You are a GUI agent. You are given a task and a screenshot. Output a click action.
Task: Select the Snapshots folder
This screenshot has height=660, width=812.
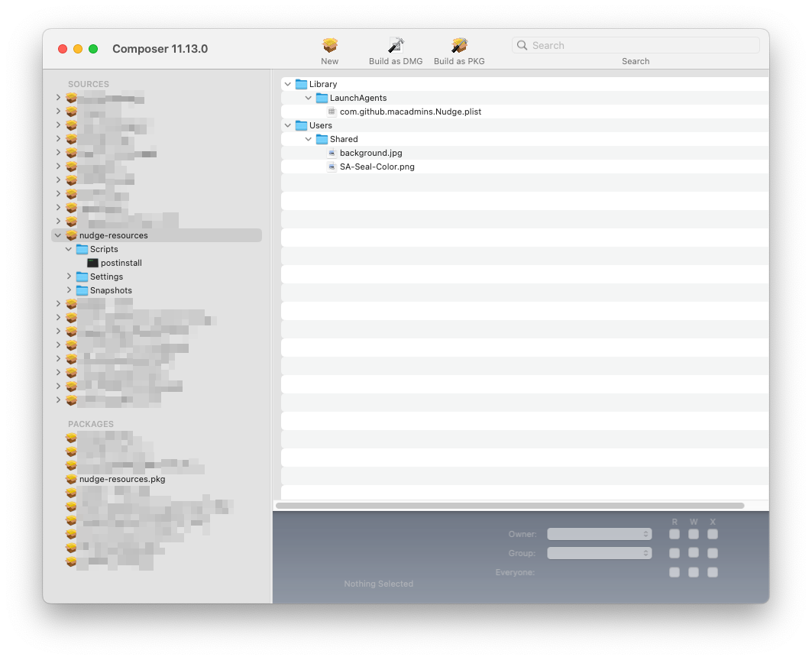click(110, 290)
